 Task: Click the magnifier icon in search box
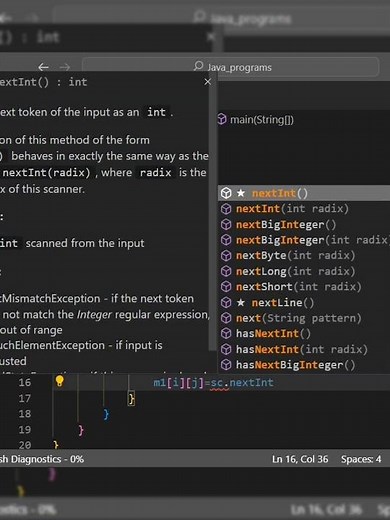198,66
